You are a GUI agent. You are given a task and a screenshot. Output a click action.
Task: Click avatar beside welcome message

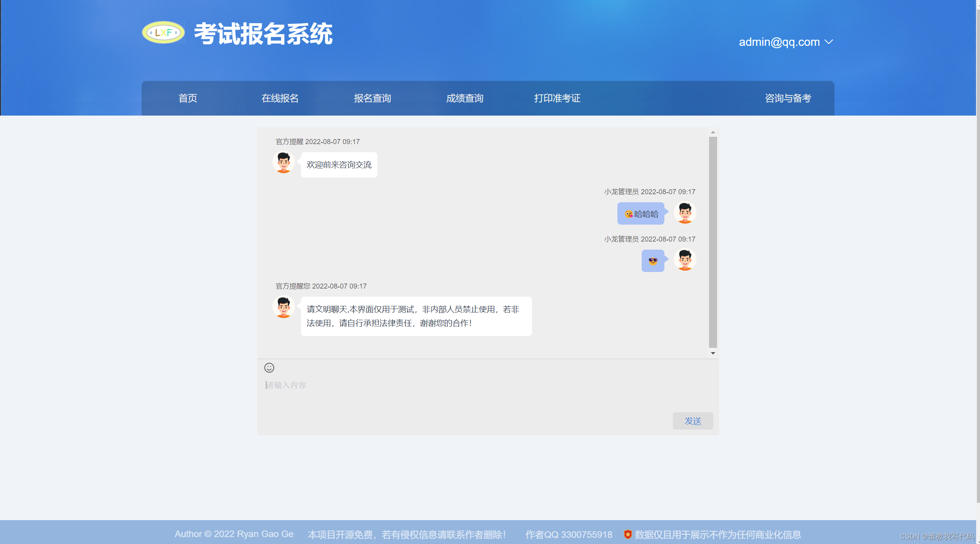[284, 162]
